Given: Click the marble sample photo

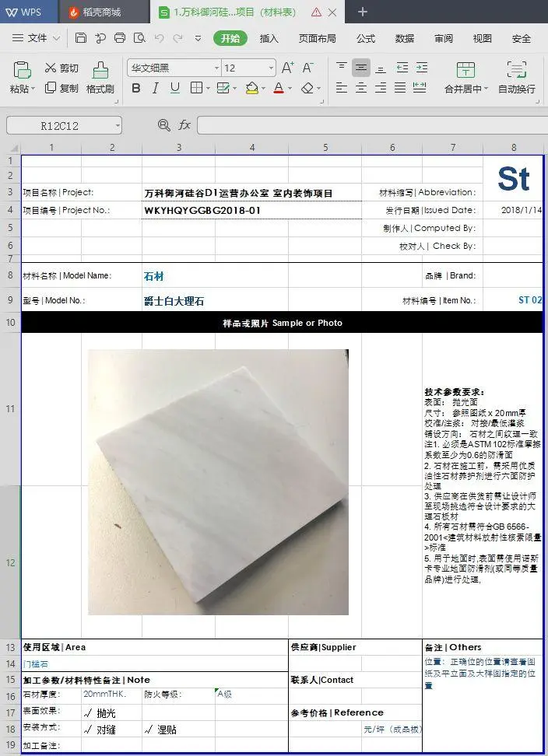Looking at the screenshot, I should coord(218,482).
